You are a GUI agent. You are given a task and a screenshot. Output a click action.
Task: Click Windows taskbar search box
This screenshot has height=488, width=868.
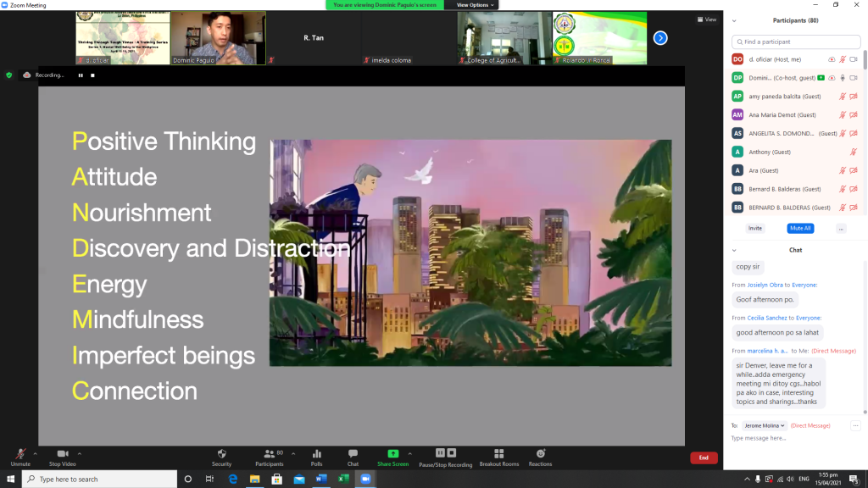pyautogui.click(x=100, y=480)
